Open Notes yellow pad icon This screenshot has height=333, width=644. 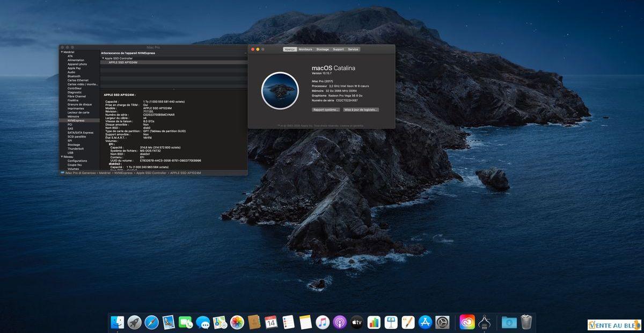[x=305, y=322]
